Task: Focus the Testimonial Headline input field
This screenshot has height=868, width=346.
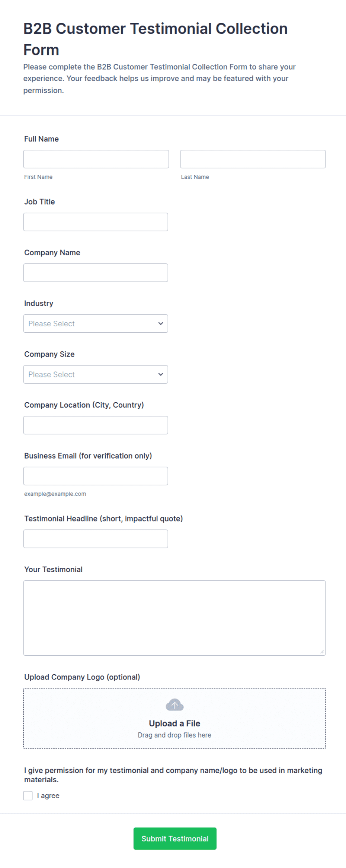Action: click(x=96, y=539)
